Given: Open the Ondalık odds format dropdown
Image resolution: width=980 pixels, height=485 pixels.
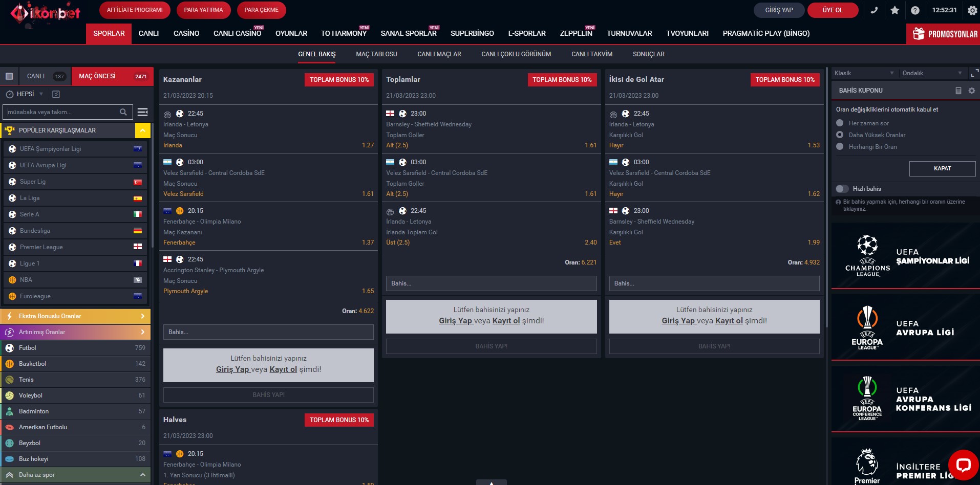Looking at the screenshot, I should [932, 73].
